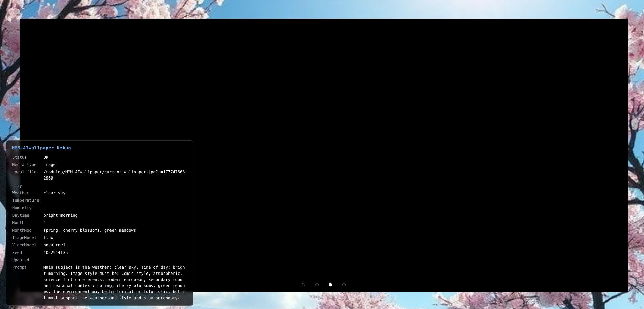Switch to the fourth page indicator dot
644x309 pixels.
[x=344, y=285]
